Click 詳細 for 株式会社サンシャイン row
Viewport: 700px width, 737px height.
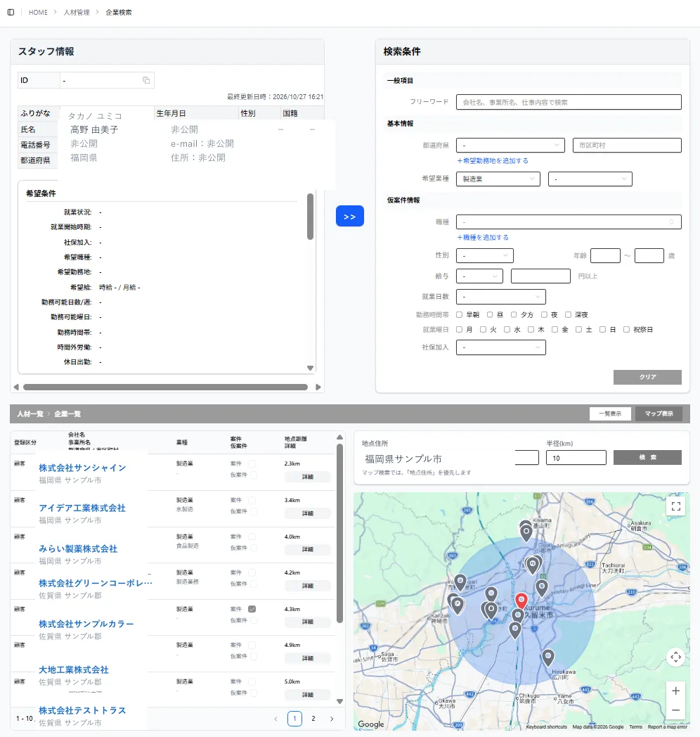(308, 477)
